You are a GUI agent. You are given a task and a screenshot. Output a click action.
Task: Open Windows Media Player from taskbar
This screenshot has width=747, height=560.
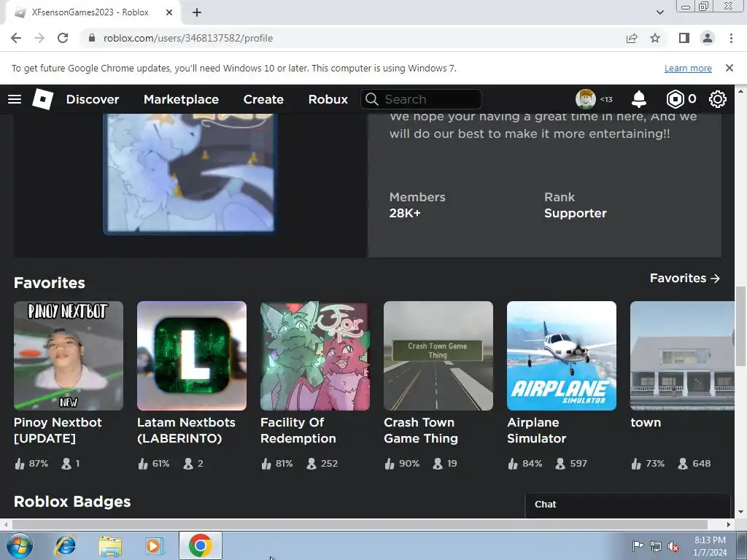pos(155,545)
